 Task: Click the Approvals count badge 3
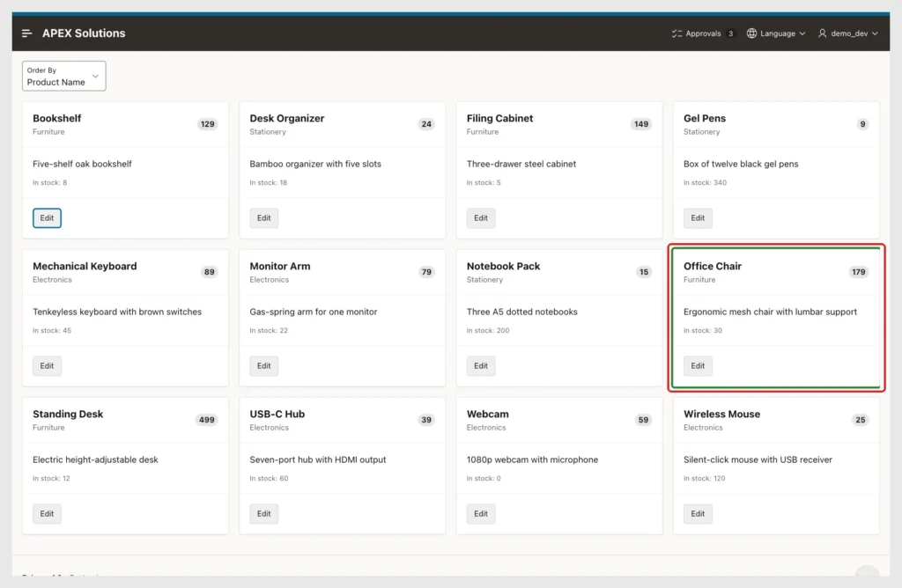click(730, 33)
